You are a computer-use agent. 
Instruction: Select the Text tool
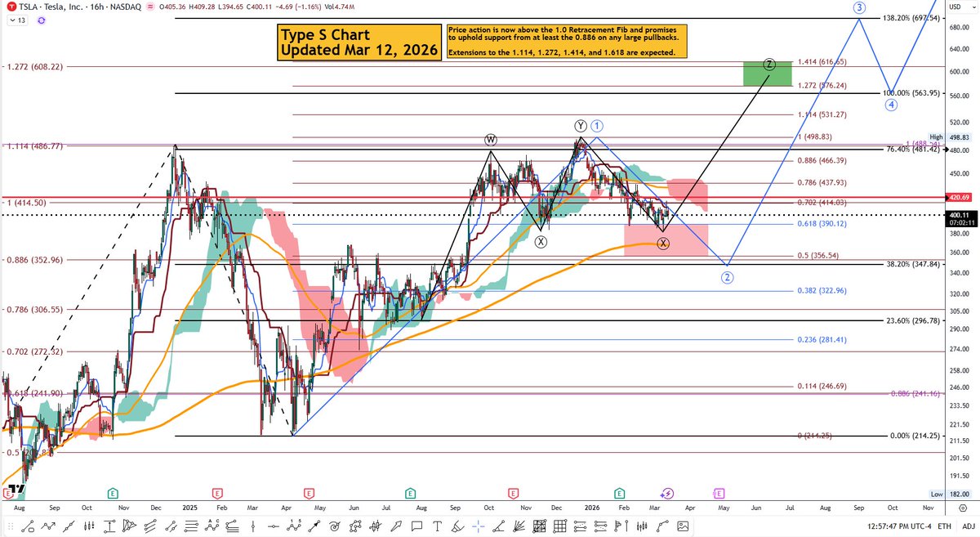[435, 527]
